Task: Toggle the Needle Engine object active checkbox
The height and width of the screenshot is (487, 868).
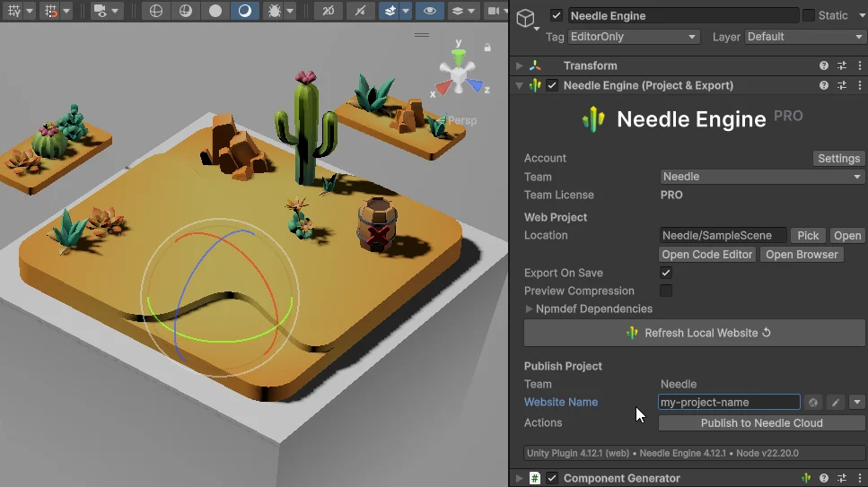Action: pyautogui.click(x=557, y=15)
